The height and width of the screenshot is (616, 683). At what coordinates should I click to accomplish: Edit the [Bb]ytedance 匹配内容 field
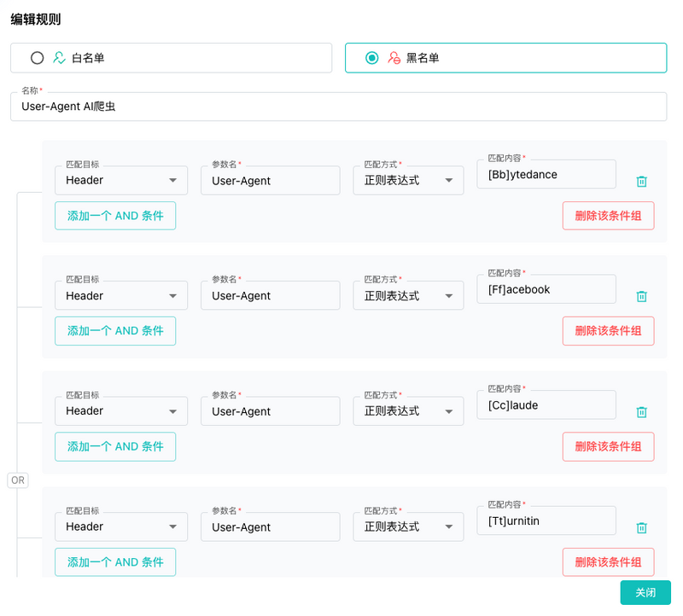(546, 174)
